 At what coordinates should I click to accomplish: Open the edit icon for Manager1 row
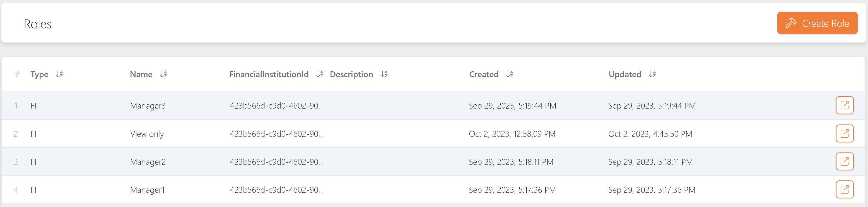(x=844, y=189)
